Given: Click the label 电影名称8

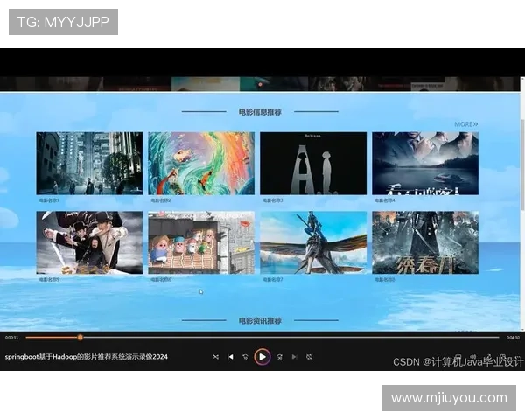Looking at the screenshot, I should [x=384, y=279].
